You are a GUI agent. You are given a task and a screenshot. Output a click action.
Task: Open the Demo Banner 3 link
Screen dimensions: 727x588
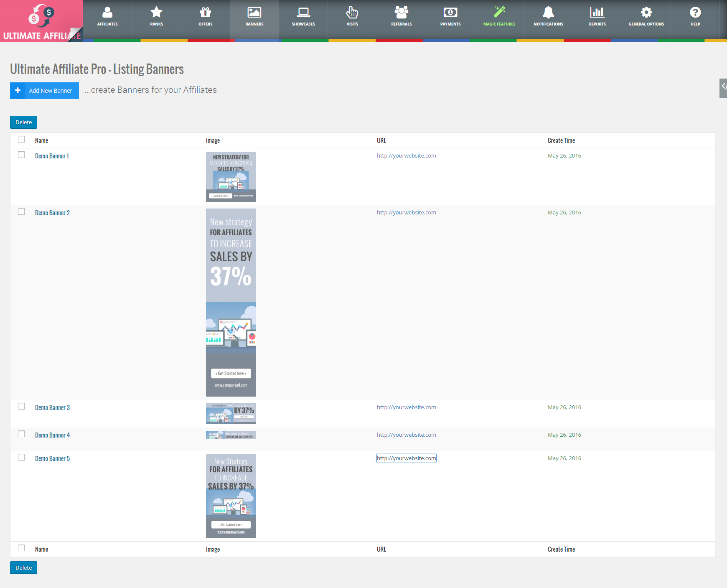point(52,407)
